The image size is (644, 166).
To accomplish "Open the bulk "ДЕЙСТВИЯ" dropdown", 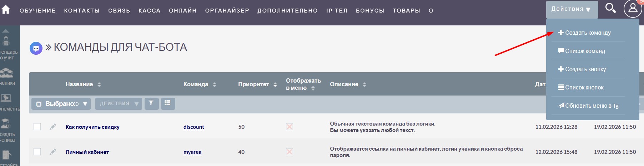I will pyautogui.click(x=119, y=104).
